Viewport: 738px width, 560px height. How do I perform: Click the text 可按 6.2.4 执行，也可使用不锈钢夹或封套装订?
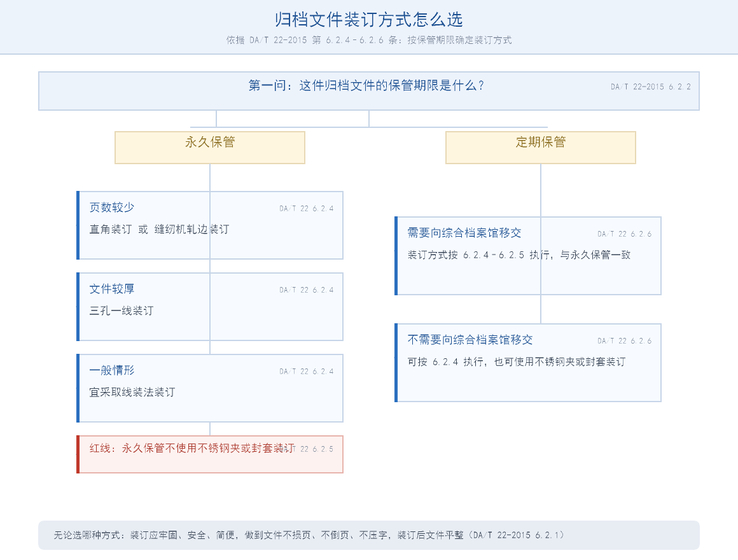[517, 361]
